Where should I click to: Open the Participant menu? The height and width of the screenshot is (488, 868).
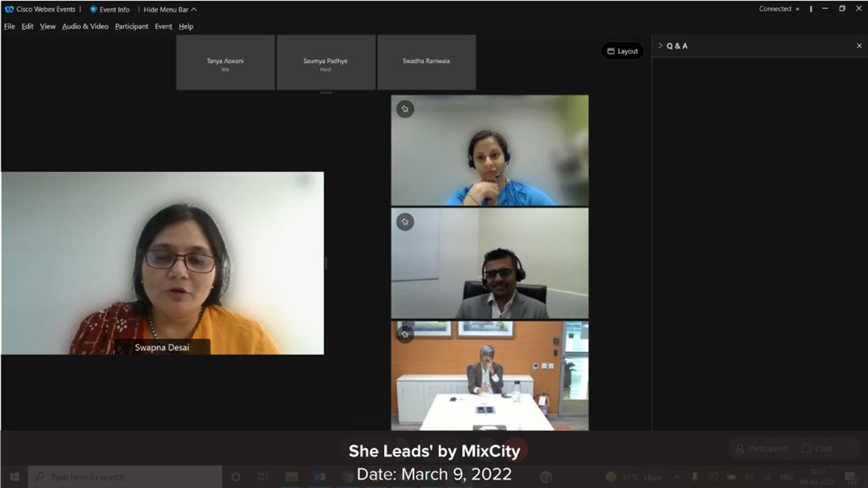pyautogui.click(x=132, y=27)
